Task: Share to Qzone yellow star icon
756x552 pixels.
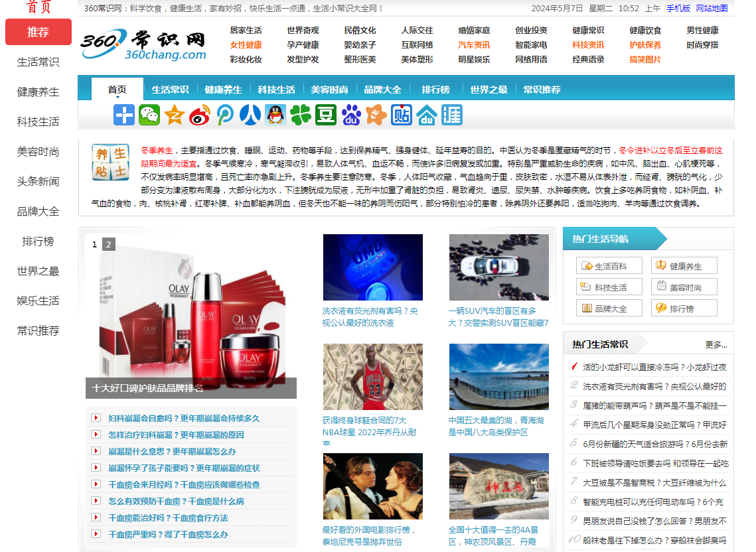Action: (x=174, y=115)
